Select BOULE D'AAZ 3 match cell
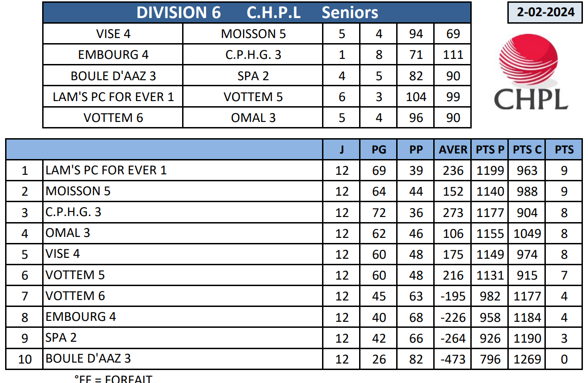The image size is (588, 383). point(113,76)
